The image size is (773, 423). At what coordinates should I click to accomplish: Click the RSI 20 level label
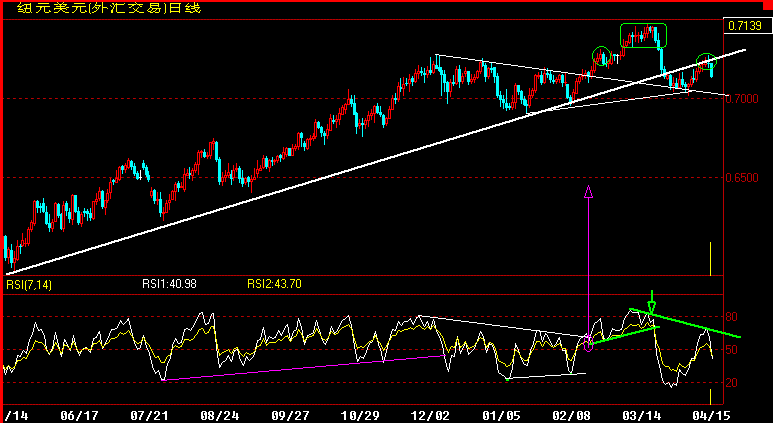click(732, 383)
